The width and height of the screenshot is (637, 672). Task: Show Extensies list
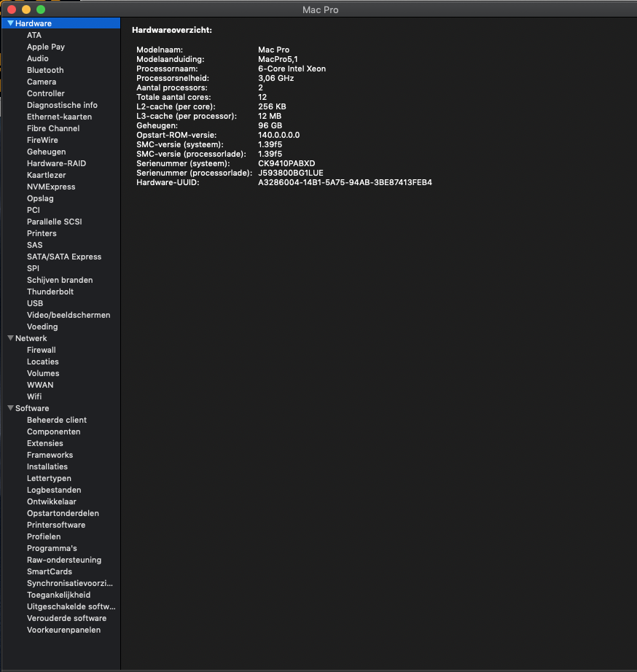coord(44,443)
